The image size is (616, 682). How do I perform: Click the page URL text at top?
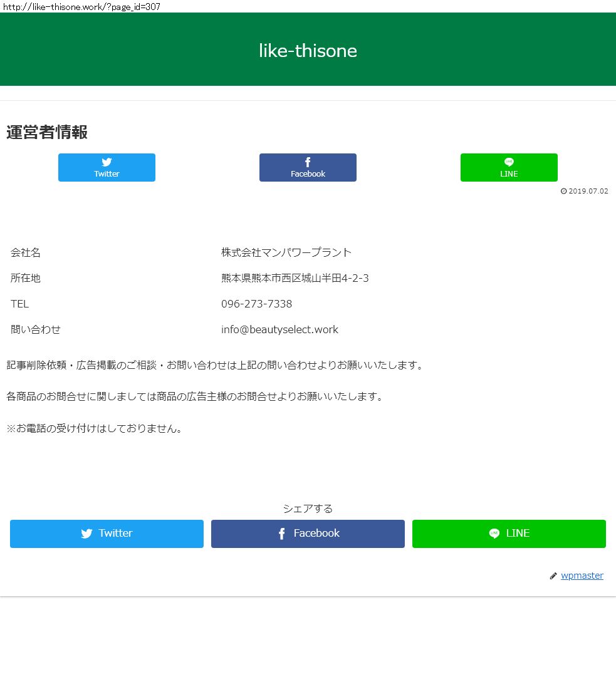81,6
